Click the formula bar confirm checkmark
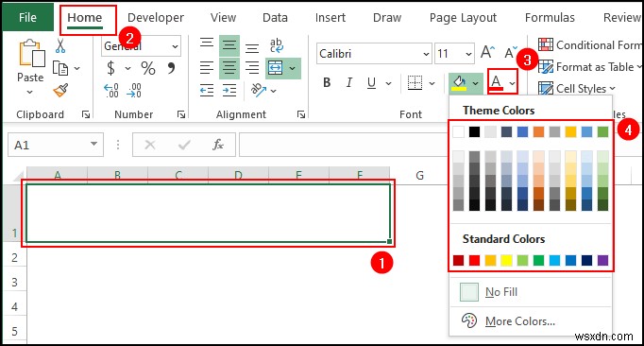This screenshot has height=346, width=644. point(184,145)
